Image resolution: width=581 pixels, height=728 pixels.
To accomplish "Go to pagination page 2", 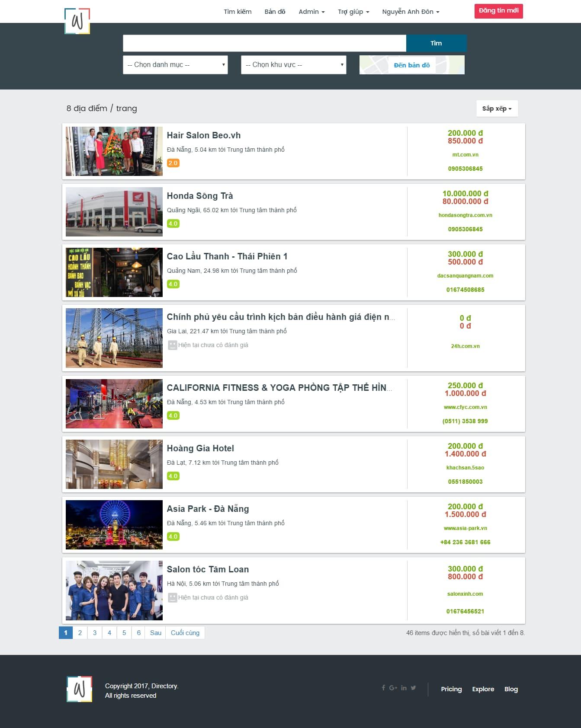I will [x=80, y=633].
